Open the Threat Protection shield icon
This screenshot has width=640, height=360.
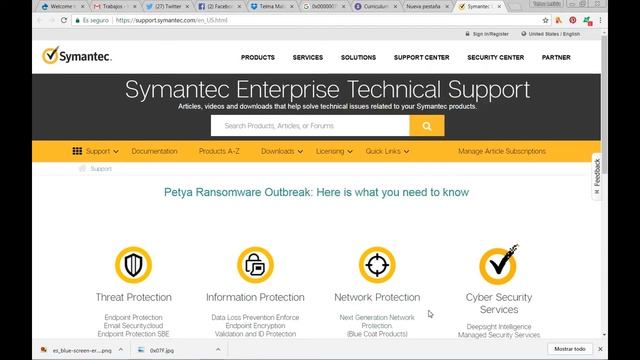(133, 265)
